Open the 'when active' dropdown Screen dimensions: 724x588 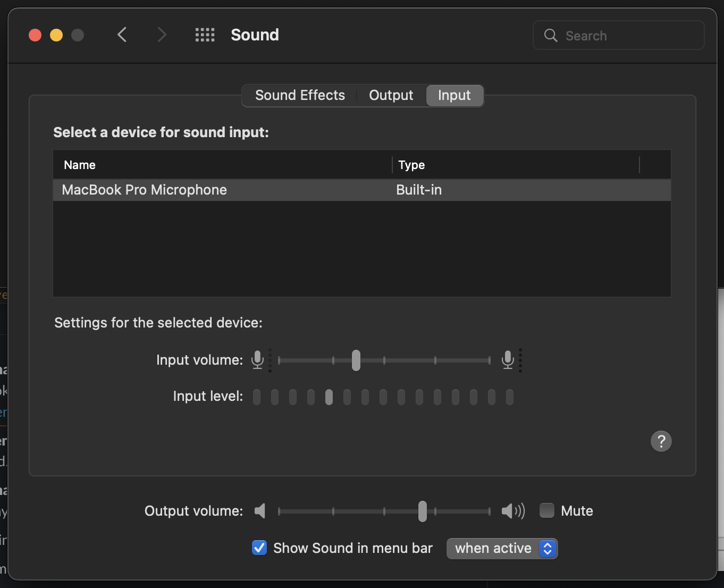click(x=502, y=548)
